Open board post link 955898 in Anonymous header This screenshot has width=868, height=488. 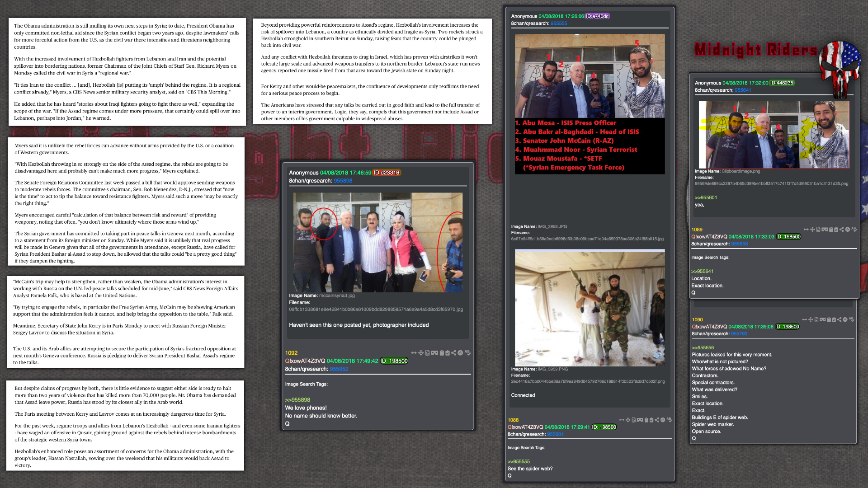tap(343, 181)
